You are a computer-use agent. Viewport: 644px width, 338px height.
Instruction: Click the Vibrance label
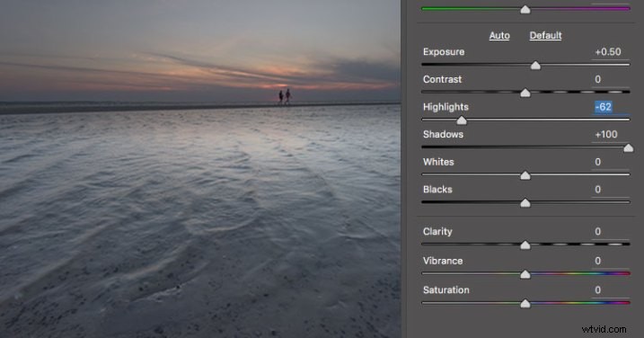pos(443,261)
